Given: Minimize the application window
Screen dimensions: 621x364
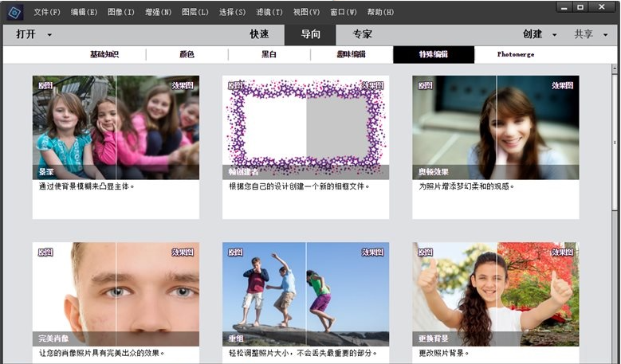Looking at the screenshot, I should point(564,7).
